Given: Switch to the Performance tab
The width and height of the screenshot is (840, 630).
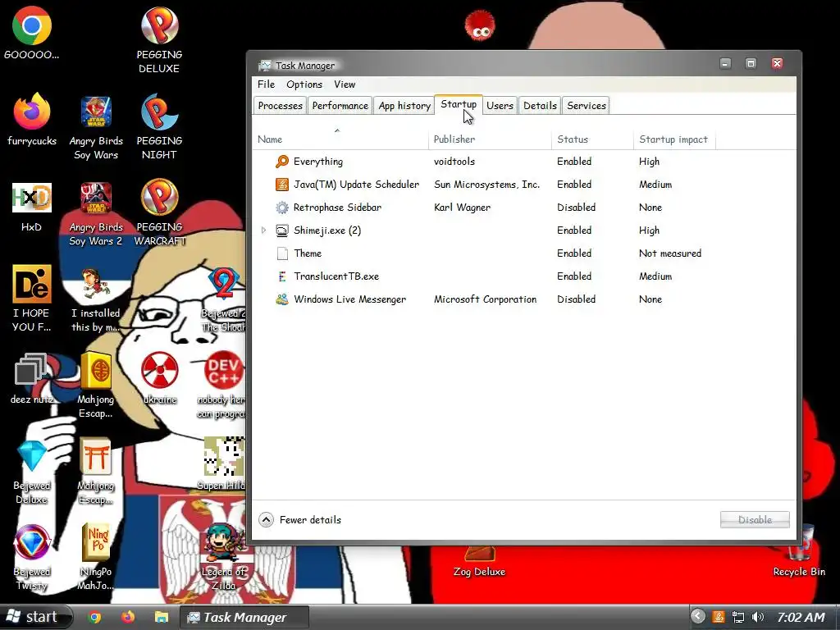Looking at the screenshot, I should coord(340,106).
